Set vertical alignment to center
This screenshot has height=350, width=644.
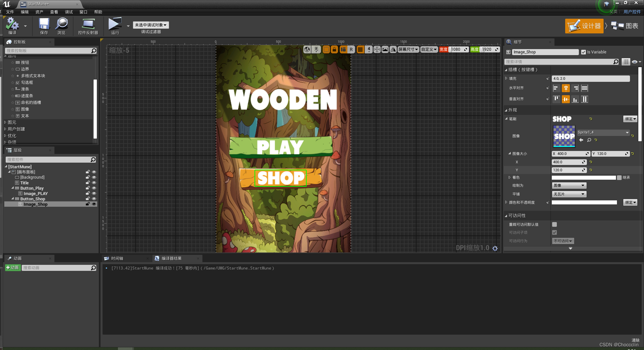[566, 99]
